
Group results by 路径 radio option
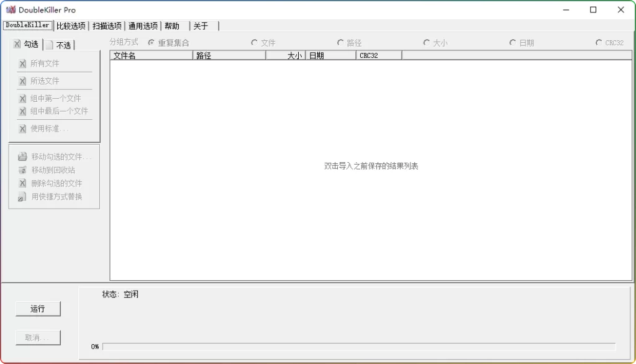(340, 43)
